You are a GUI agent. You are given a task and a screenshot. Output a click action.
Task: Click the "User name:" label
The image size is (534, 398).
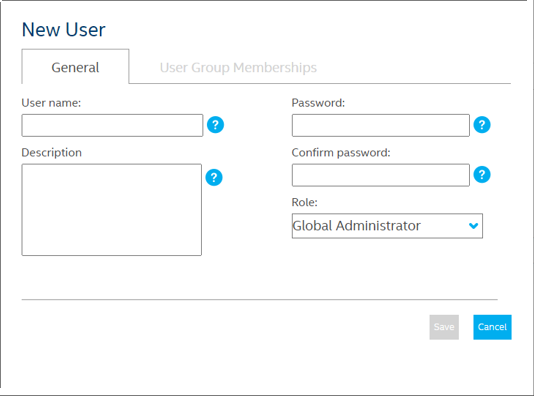(51, 103)
